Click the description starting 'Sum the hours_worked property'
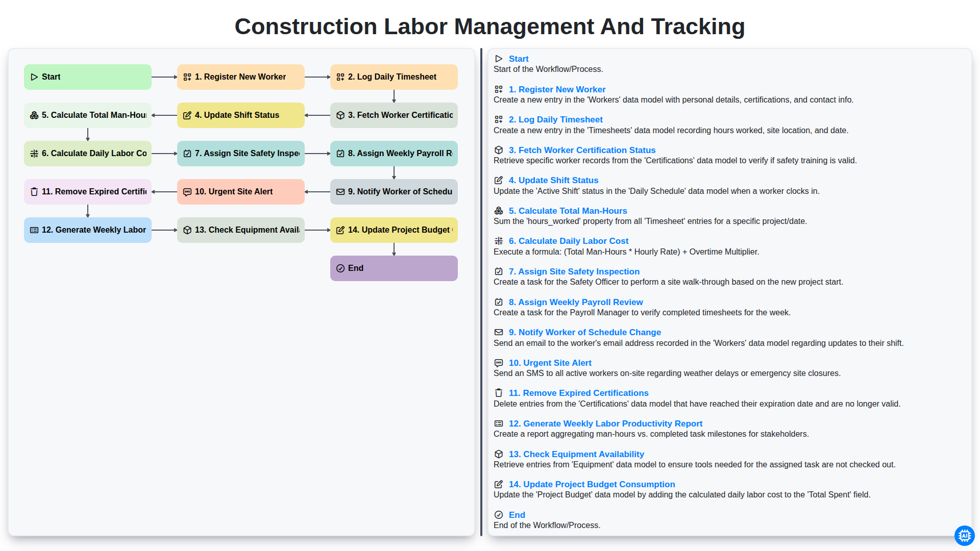980x551 pixels. pyautogui.click(x=650, y=221)
